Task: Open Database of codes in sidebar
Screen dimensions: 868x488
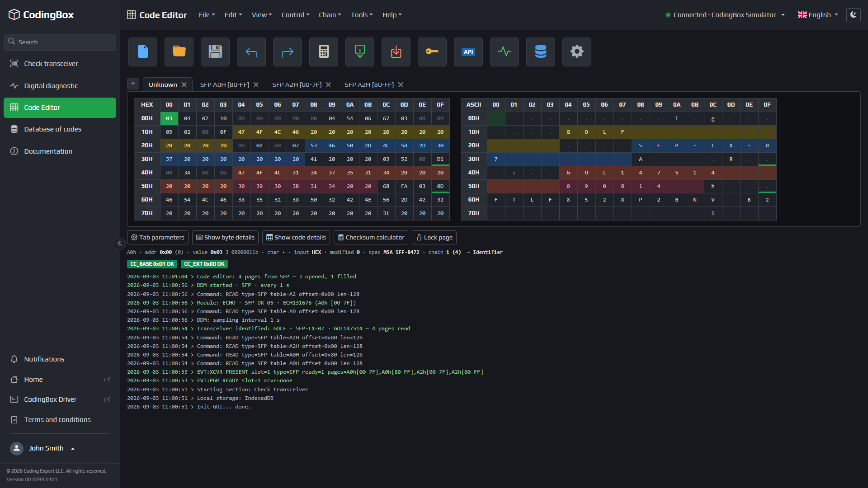Action: click(x=60, y=129)
